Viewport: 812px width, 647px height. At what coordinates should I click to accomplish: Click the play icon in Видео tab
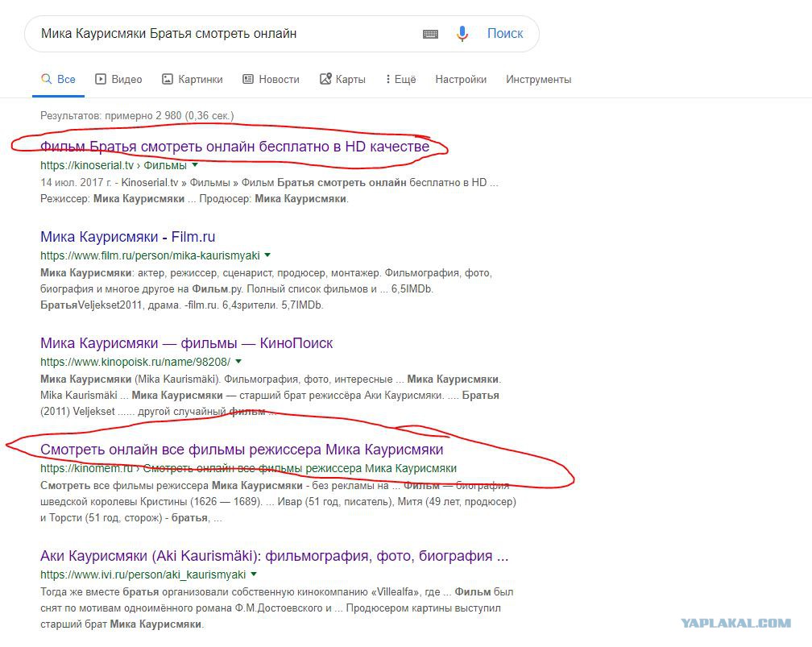[101, 79]
